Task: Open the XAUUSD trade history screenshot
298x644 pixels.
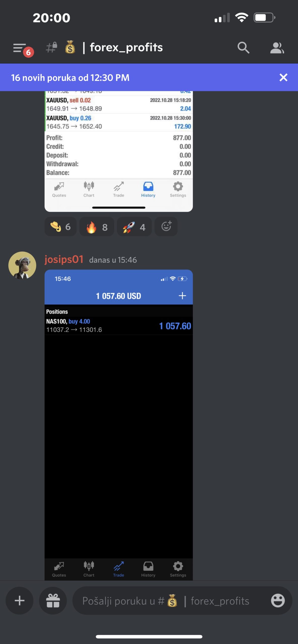Action: (119, 151)
